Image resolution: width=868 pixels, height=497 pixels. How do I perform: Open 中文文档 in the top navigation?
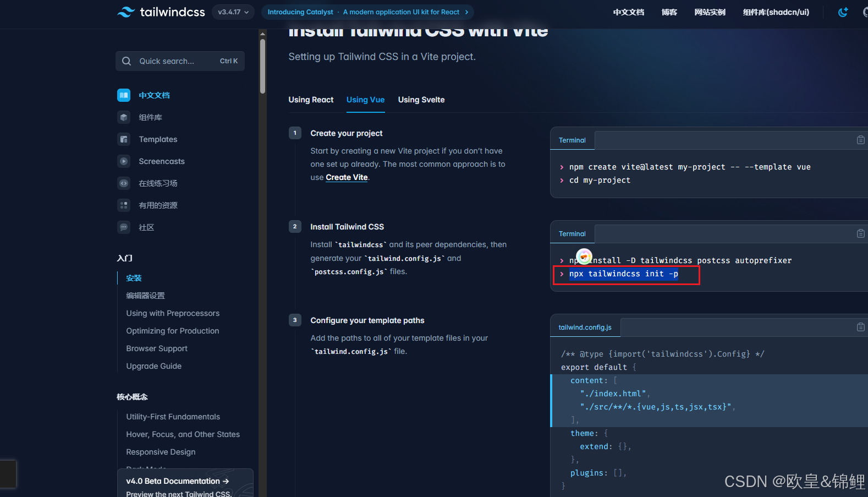click(629, 12)
